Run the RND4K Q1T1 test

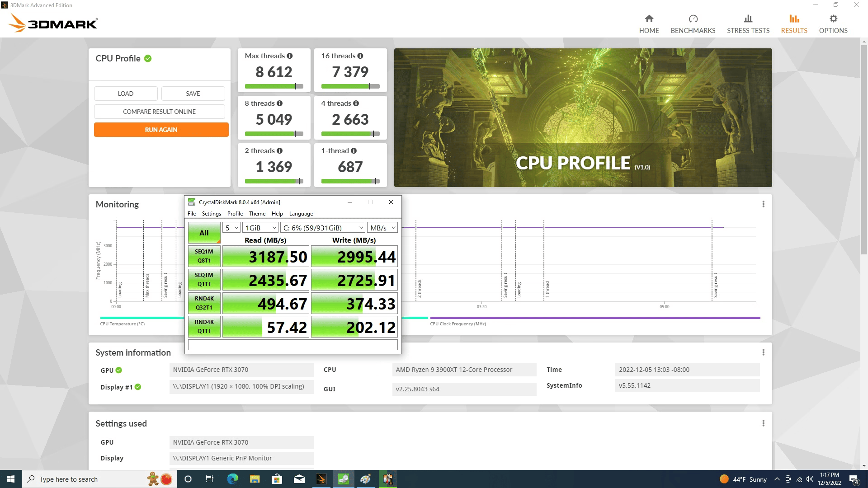click(204, 327)
